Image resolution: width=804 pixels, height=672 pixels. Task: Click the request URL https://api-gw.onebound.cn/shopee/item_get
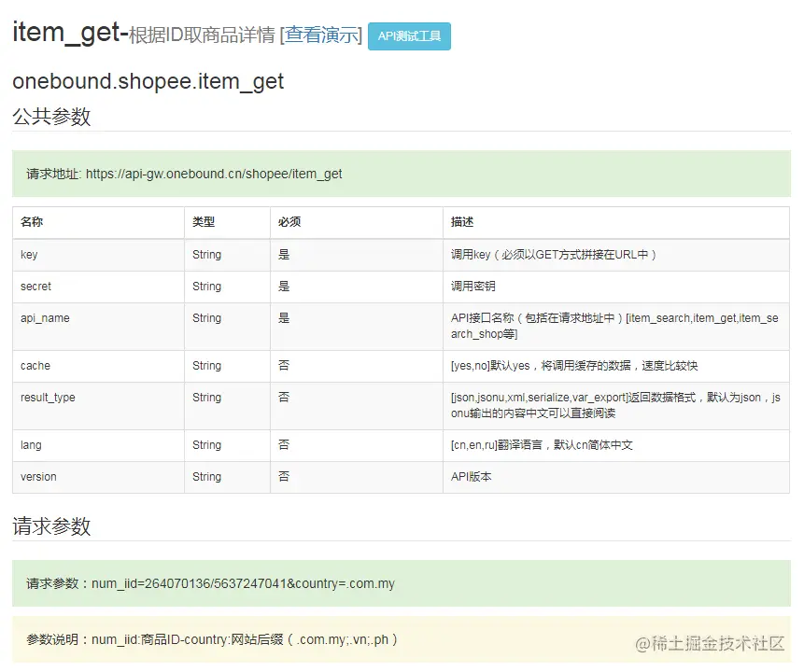click(x=214, y=174)
